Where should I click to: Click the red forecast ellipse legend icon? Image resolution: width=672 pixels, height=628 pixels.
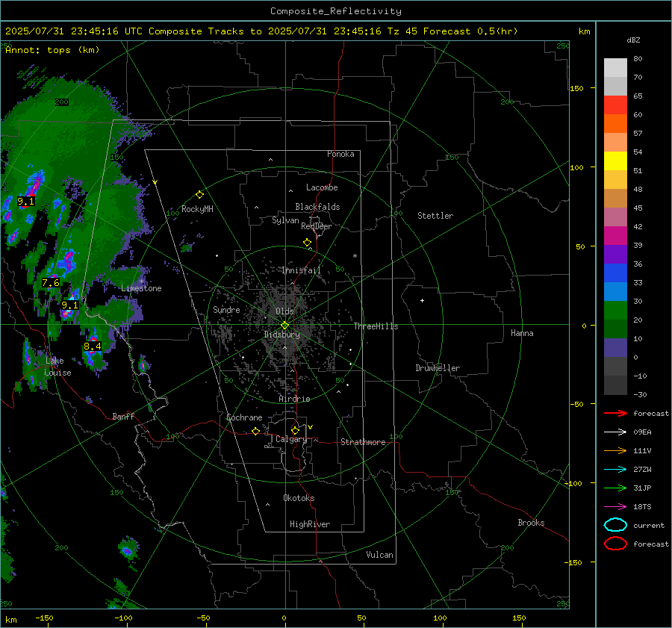pos(615,544)
